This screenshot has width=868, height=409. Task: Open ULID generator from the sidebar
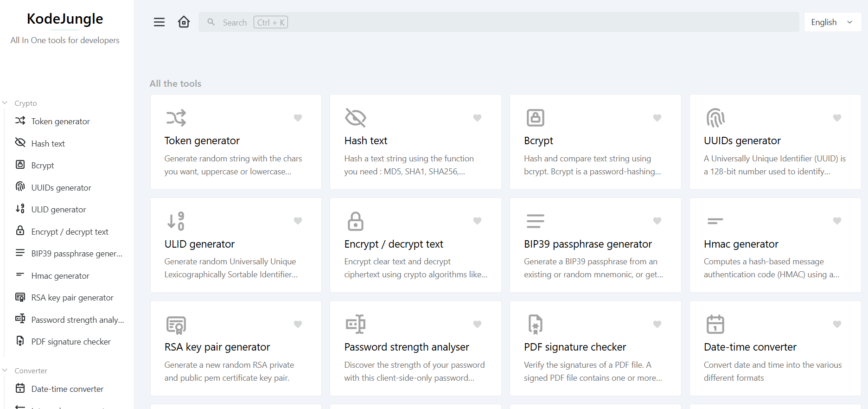[58, 210]
